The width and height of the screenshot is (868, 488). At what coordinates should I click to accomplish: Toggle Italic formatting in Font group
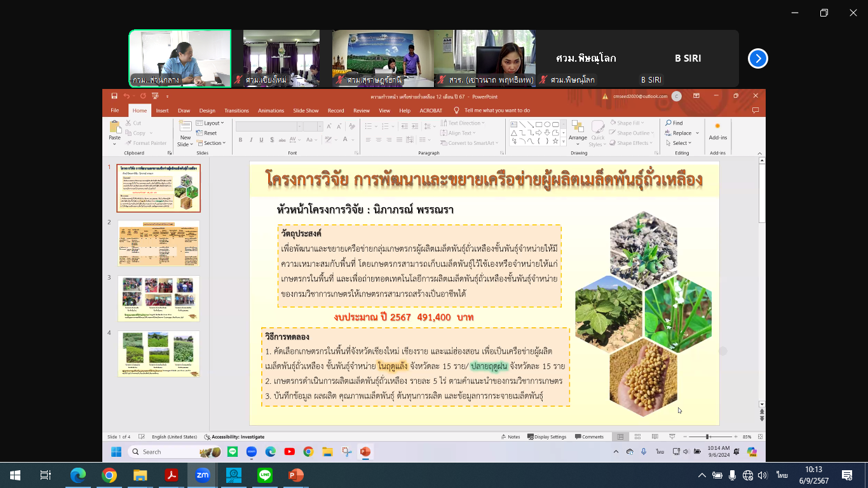(x=252, y=140)
